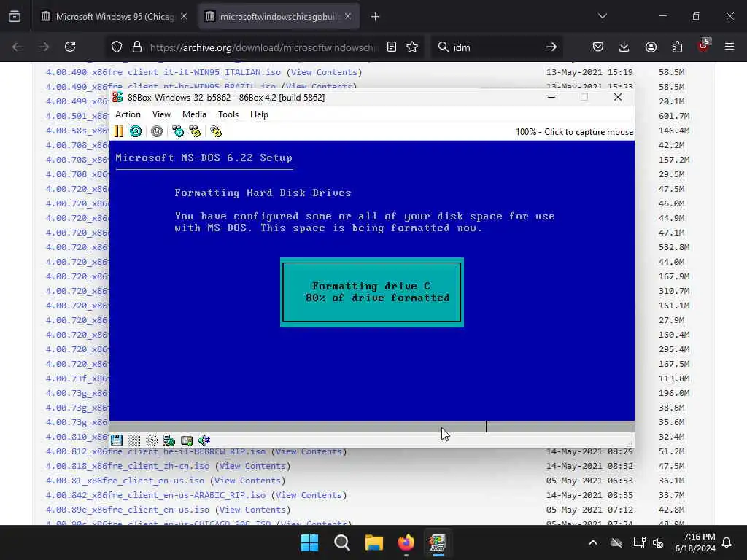Open the Firefox hamburger menu

click(x=729, y=47)
